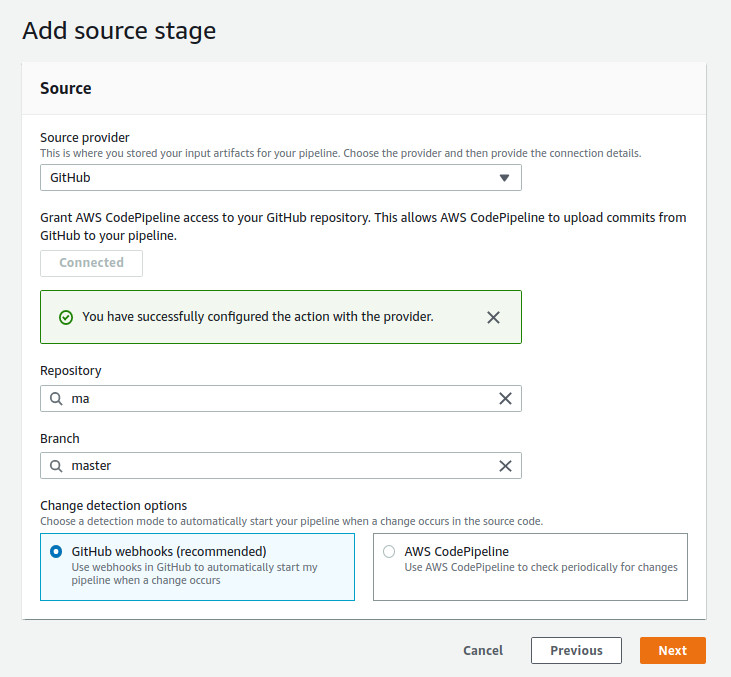This screenshot has width=731, height=677.
Task: Click the 'Branch' field label
Action: pyautogui.click(x=60, y=439)
